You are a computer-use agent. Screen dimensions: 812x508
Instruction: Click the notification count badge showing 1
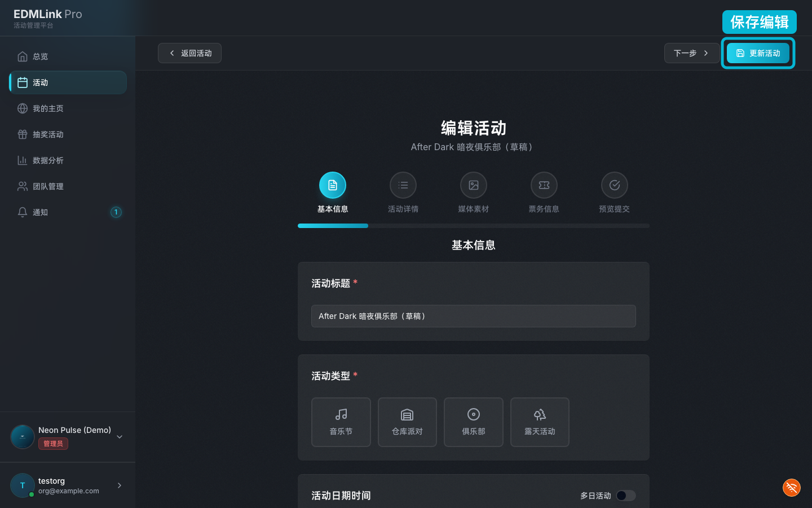[x=116, y=212]
